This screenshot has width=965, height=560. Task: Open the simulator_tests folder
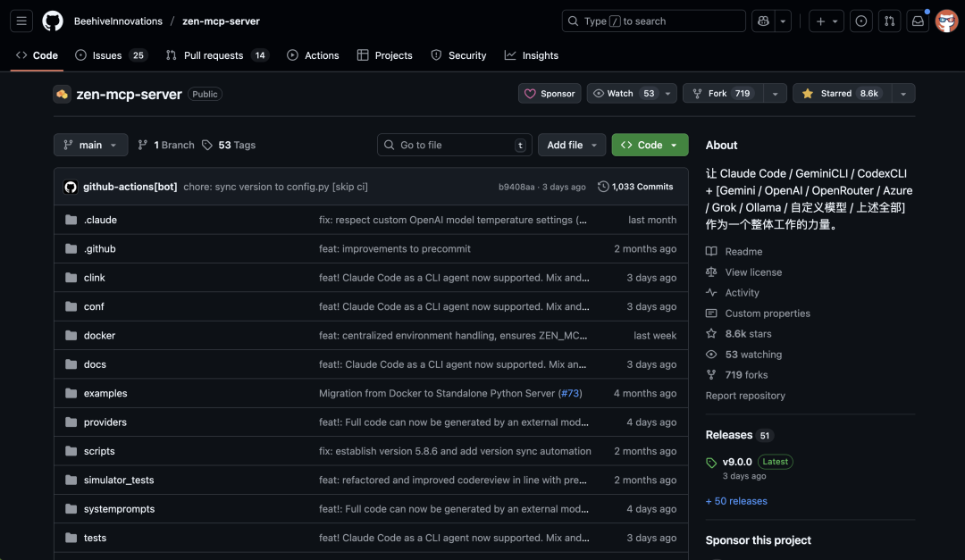119,480
